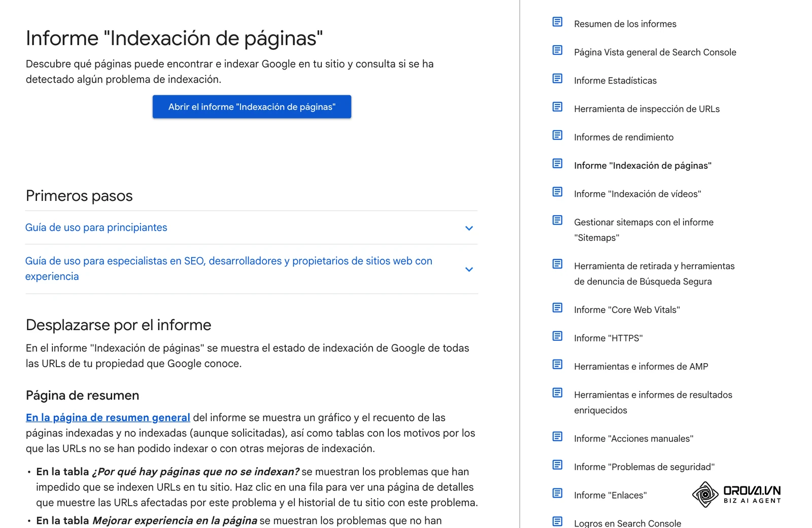Click article icon beside Gestionar sitemaps entry
This screenshot has height=528, width=812.
[x=557, y=221]
